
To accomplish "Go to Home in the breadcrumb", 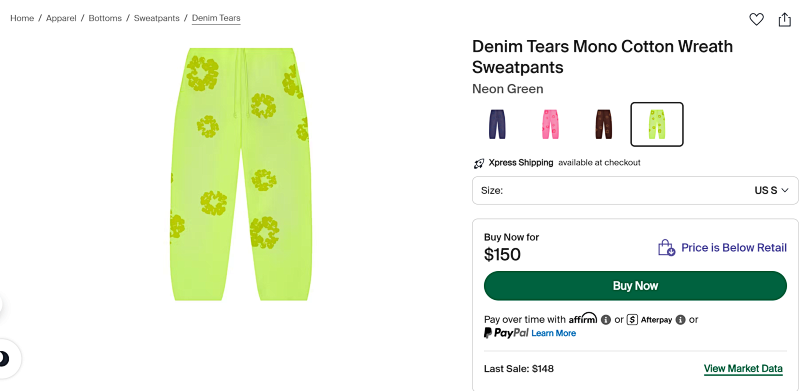I will coord(22,18).
